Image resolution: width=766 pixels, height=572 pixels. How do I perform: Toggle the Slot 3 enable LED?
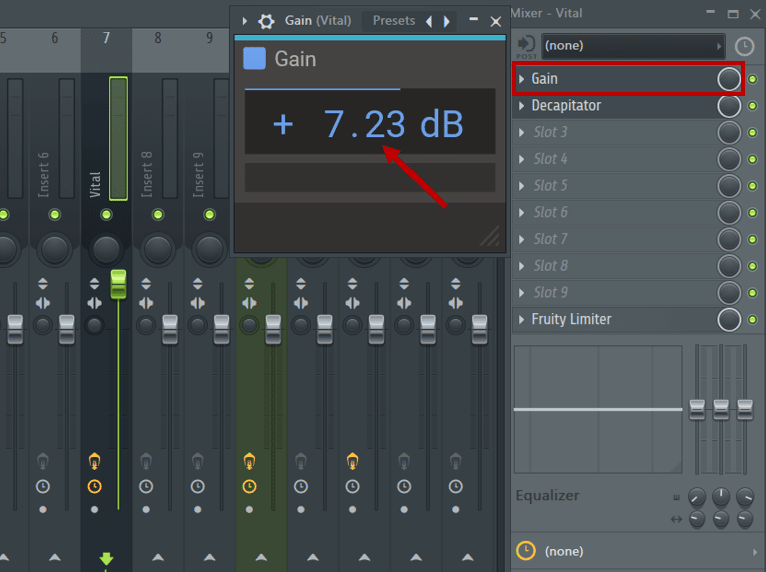pyautogui.click(x=752, y=132)
